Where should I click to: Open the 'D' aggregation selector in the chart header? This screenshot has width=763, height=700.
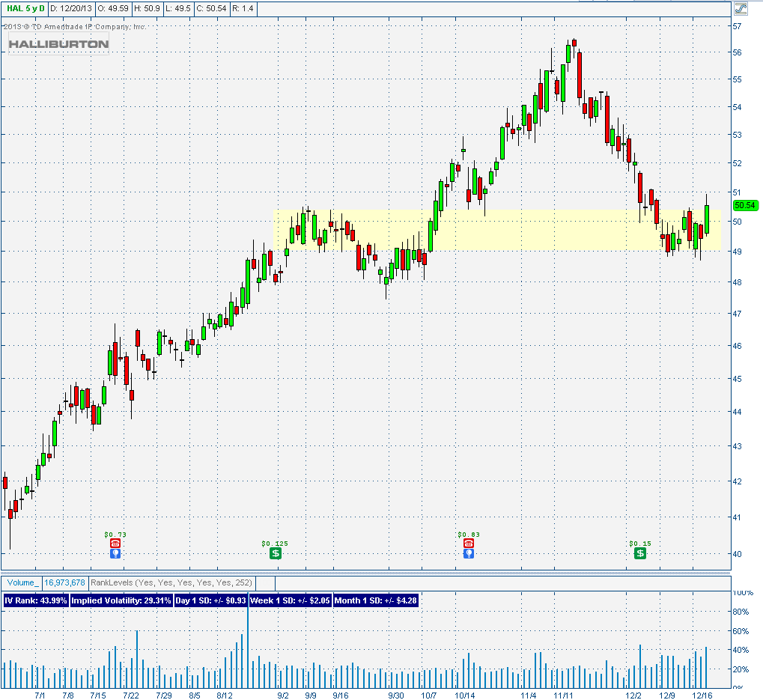(42, 9)
